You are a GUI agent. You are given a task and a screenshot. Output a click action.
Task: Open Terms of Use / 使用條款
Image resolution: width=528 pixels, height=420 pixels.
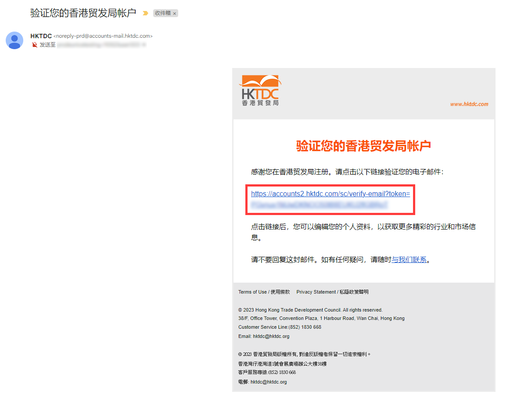(x=264, y=292)
